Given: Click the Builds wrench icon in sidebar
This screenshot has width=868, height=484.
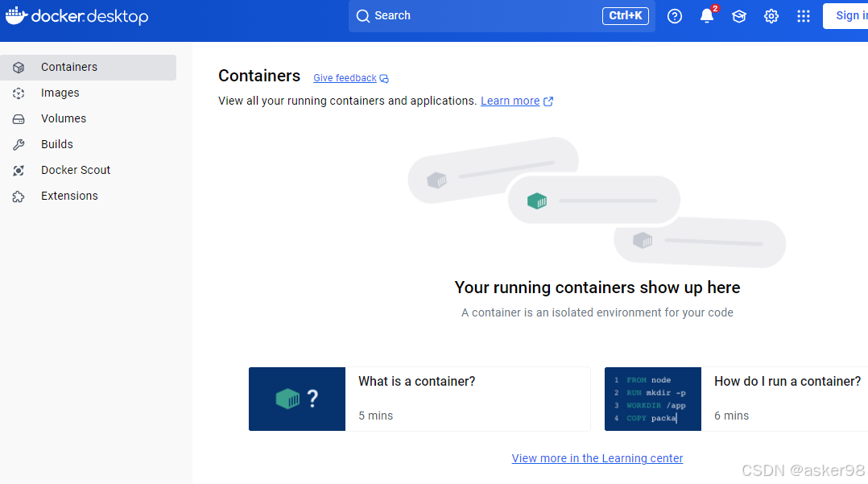Looking at the screenshot, I should click(x=19, y=144).
